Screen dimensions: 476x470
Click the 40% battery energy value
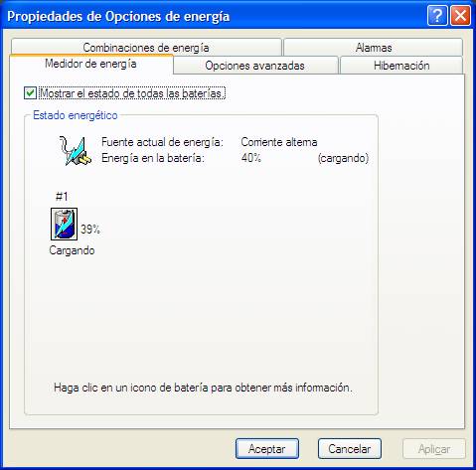(x=251, y=158)
